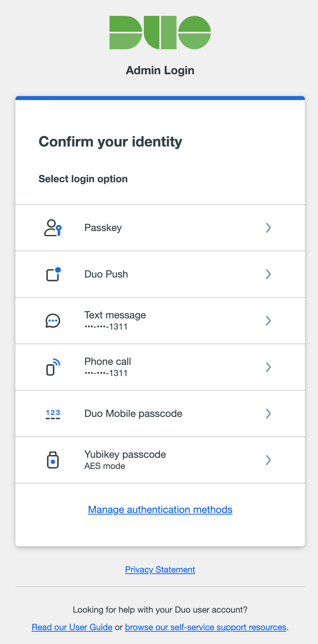
Task: Click the chevron beside Text message
Action: point(268,320)
